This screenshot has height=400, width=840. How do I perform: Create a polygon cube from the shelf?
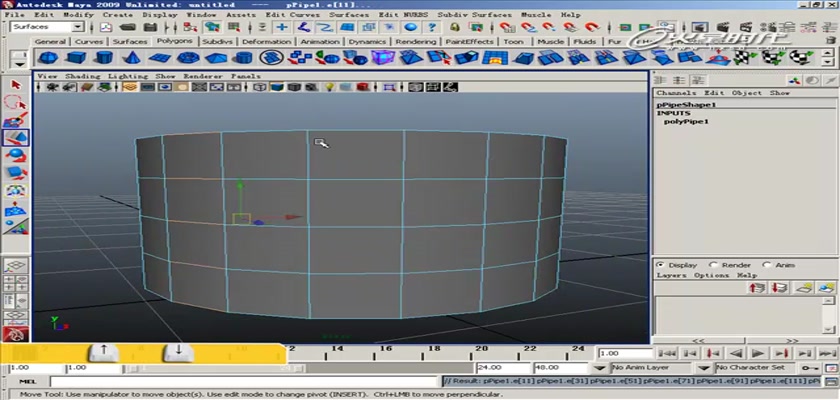point(76,57)
